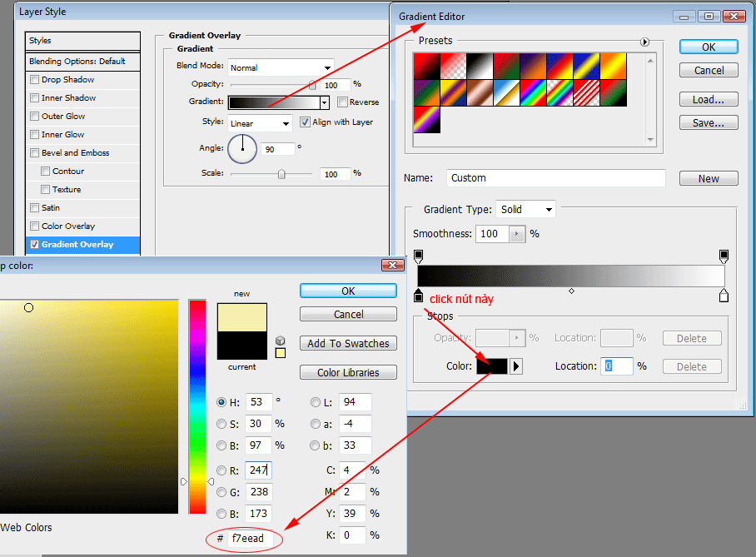This screenshot has width=756, height=557.
Task: Click OK in the Gradient Editor
Action: [x=709, y=47]
